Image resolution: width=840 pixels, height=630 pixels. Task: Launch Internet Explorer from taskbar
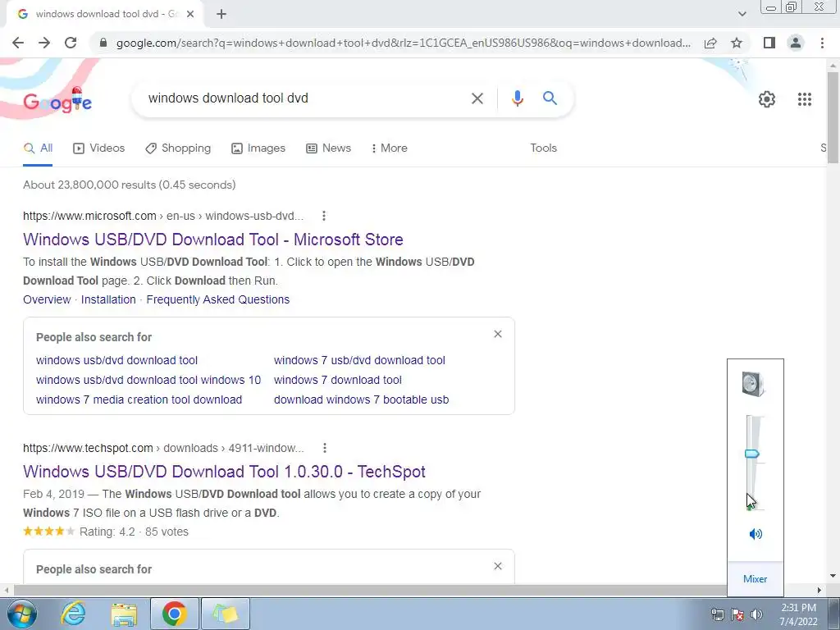(72, 614)
